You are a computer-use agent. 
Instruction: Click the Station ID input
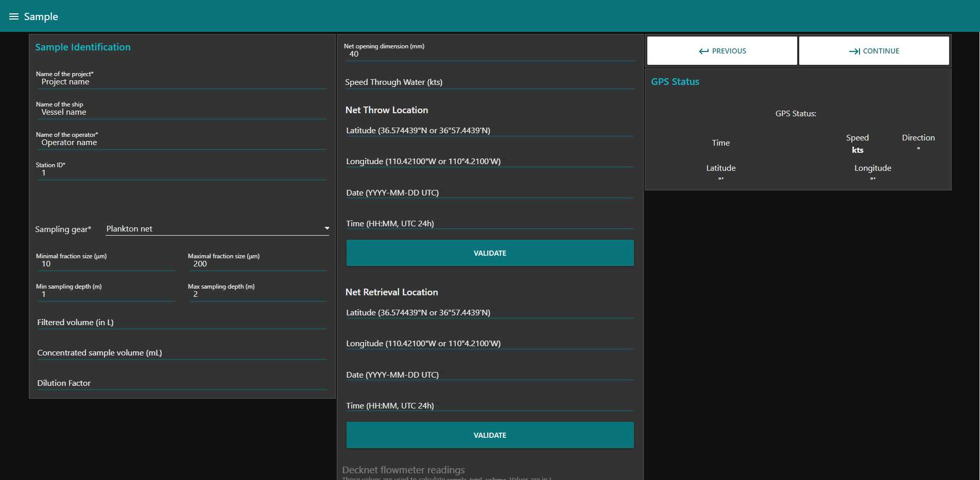[x=181, y=173]
